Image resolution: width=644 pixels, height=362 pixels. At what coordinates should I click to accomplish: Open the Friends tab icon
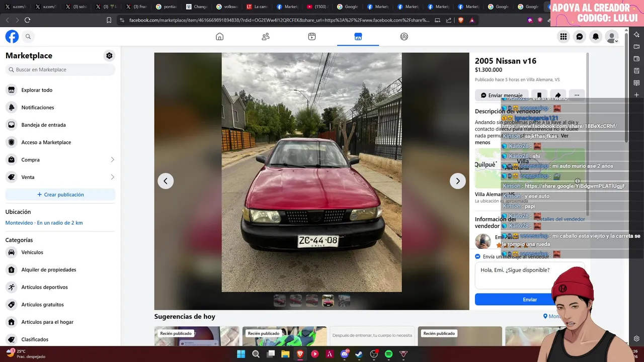pos(266,37)
